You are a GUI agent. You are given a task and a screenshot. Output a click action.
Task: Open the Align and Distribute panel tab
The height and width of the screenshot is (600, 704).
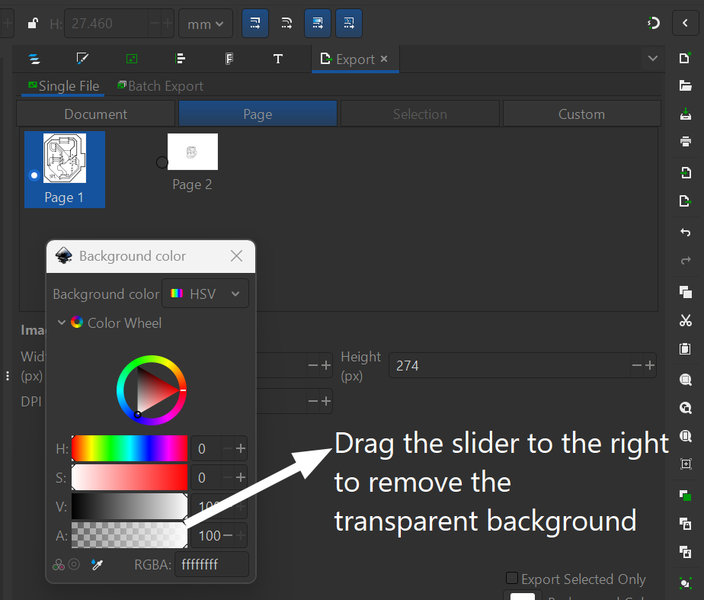coord(180,59)
